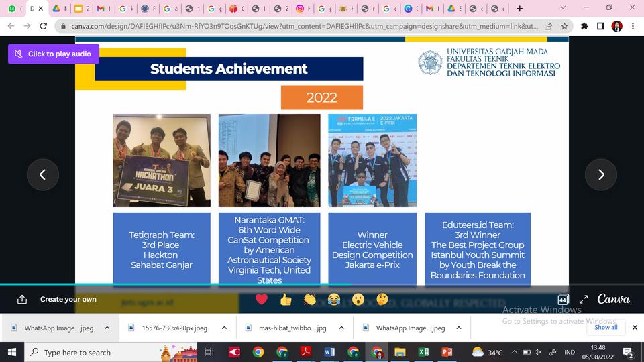Open the Hackathon Juara 3 photo
Screen dimensions: 644x362
coord(162,160)
